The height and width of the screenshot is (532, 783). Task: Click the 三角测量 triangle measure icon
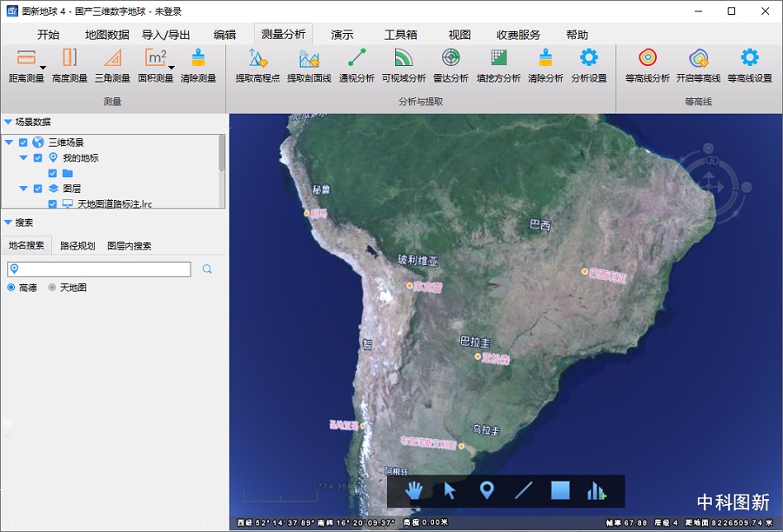[x=112, y=65]
